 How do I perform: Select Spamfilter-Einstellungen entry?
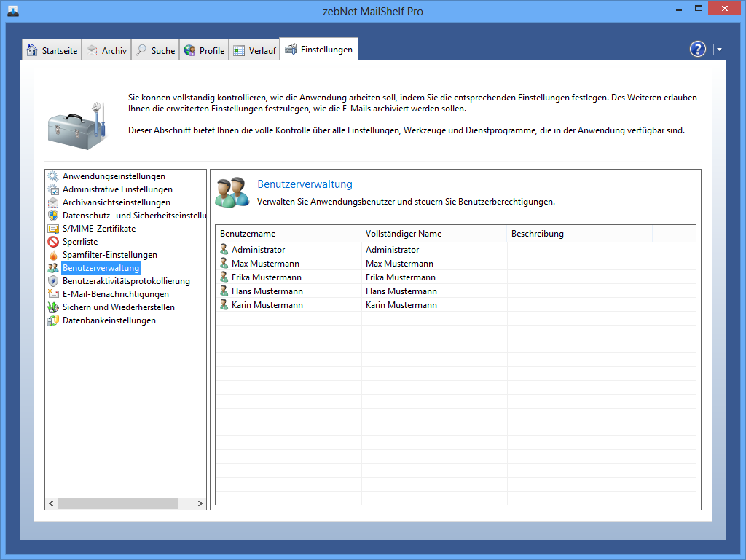(x=110, y=255)
